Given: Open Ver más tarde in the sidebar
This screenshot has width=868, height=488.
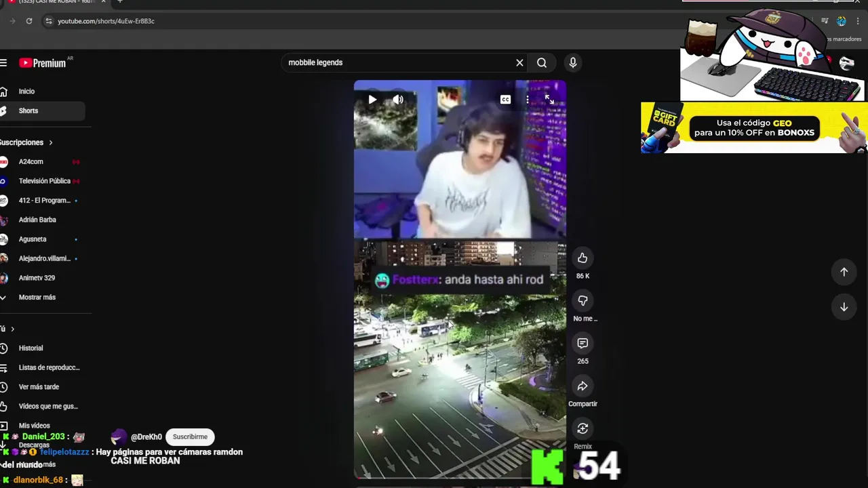Looking at the screenshot, I should (39, 387).
